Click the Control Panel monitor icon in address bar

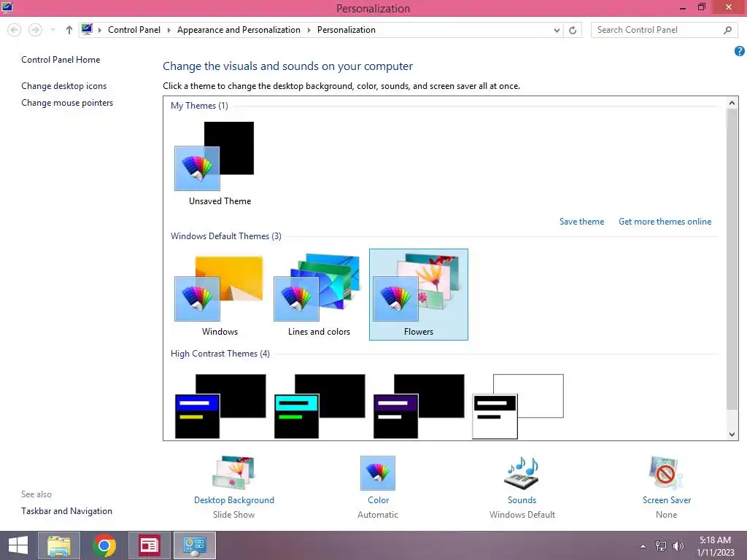click(x=87, y=29)
